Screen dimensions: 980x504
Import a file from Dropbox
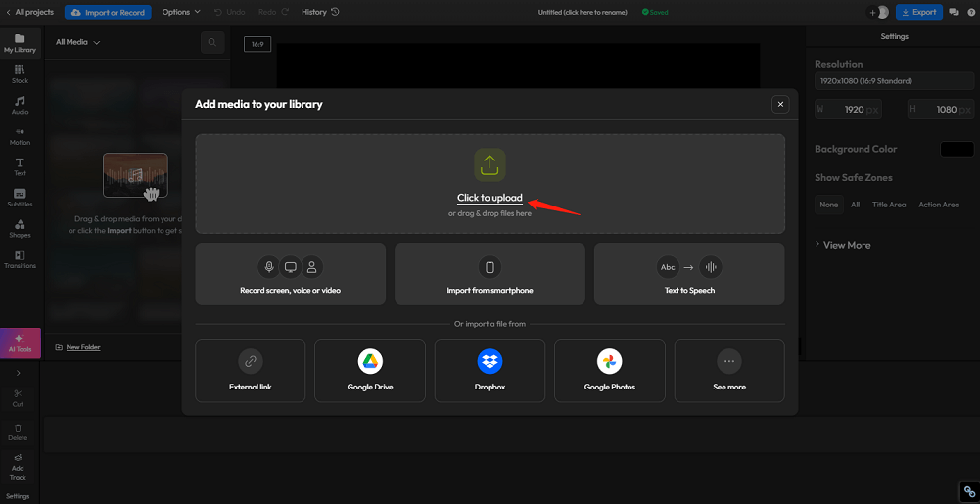click(x=490, y=370)
